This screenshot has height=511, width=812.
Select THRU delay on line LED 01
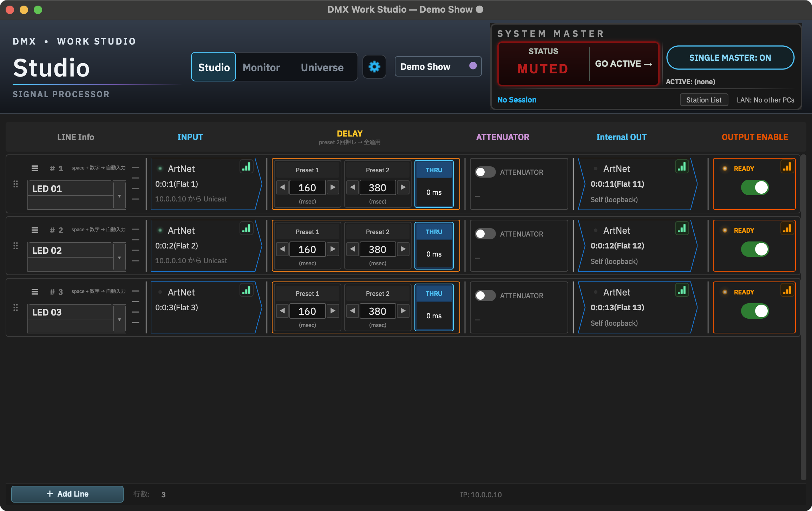[434, 184]
